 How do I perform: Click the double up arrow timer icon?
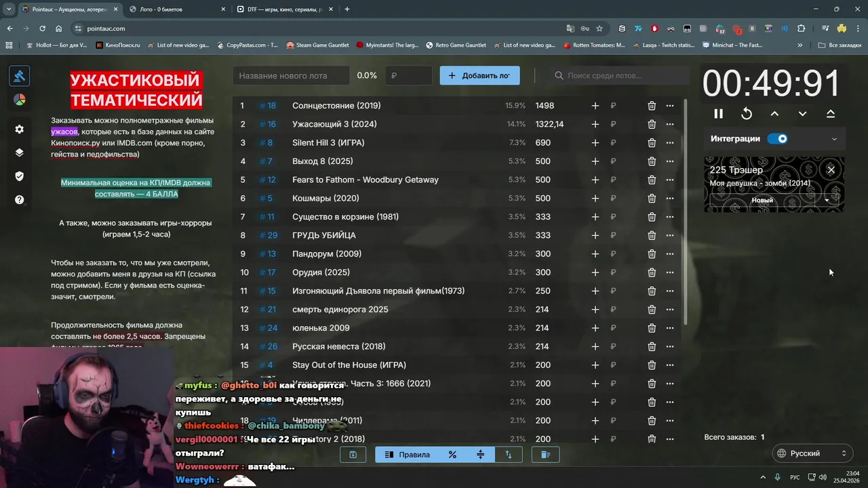[x=831, y=114]
